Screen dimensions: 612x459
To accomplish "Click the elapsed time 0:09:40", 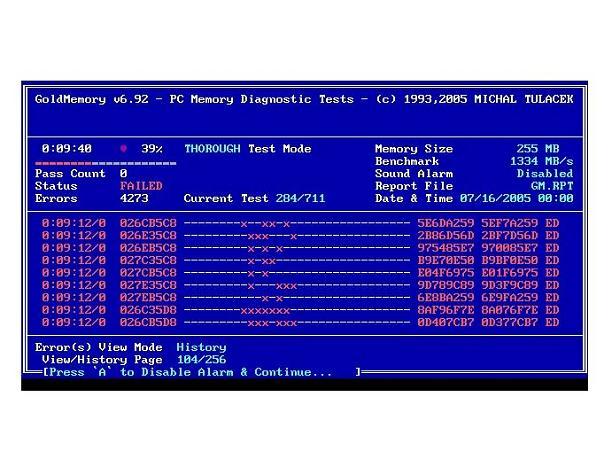I will click(x=67, y=149).
